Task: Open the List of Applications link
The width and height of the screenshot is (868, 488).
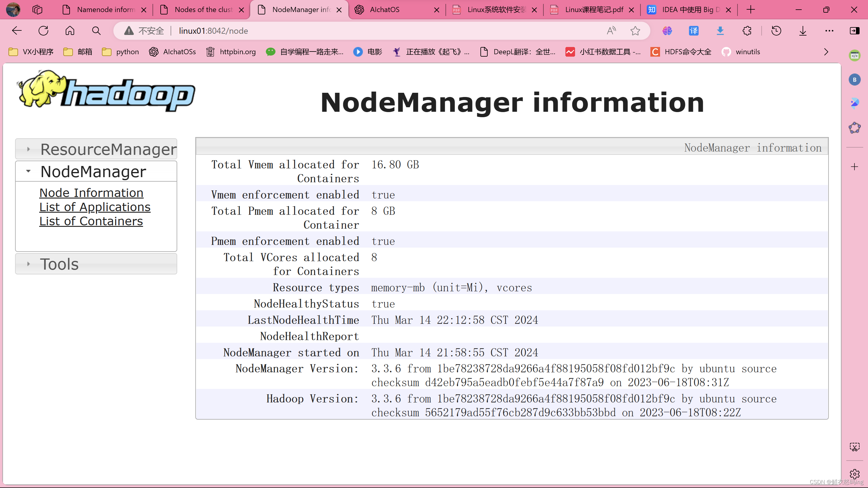Action: [95, 207]
